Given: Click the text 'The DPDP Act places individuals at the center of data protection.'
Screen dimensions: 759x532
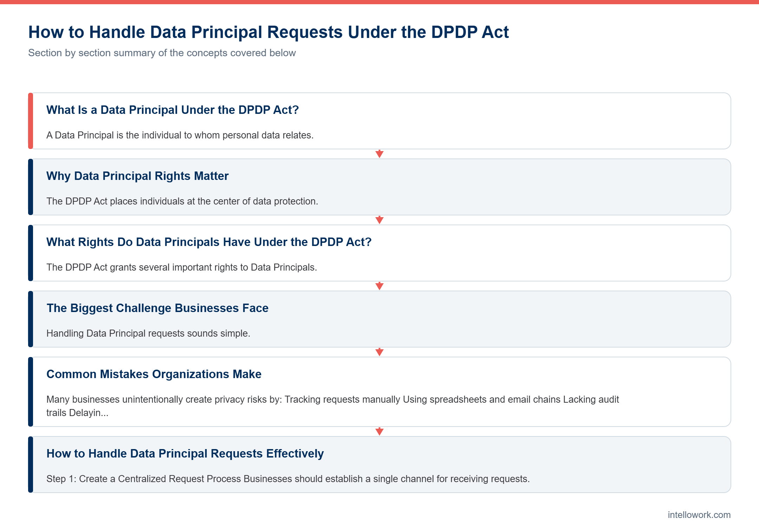Looking at the screenshot, I should (182, 201).
